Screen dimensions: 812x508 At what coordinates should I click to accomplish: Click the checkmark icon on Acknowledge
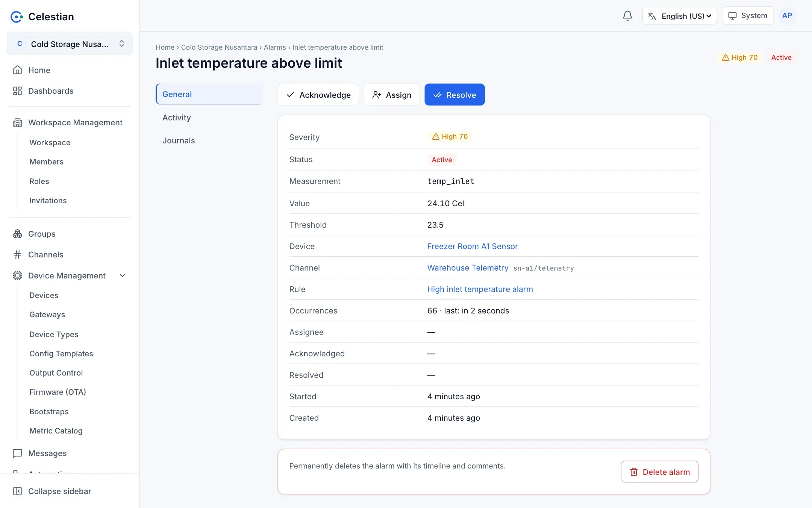click(290, 95)
